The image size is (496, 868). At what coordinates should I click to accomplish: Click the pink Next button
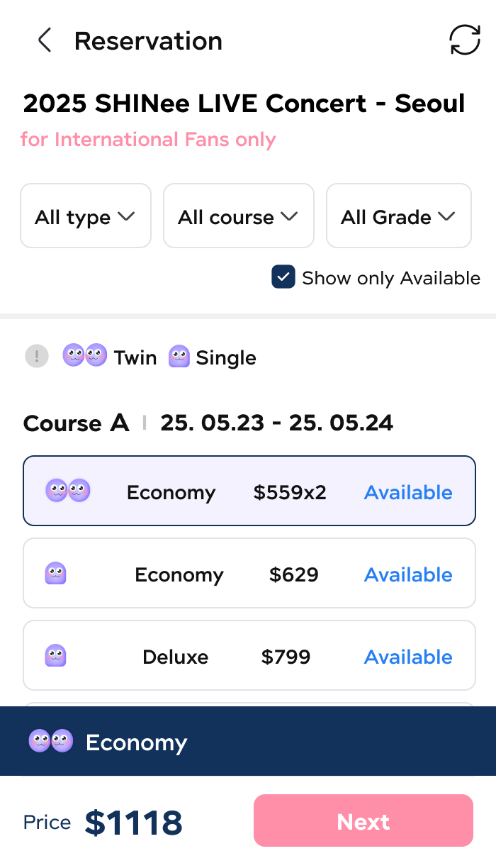(363, 820)
